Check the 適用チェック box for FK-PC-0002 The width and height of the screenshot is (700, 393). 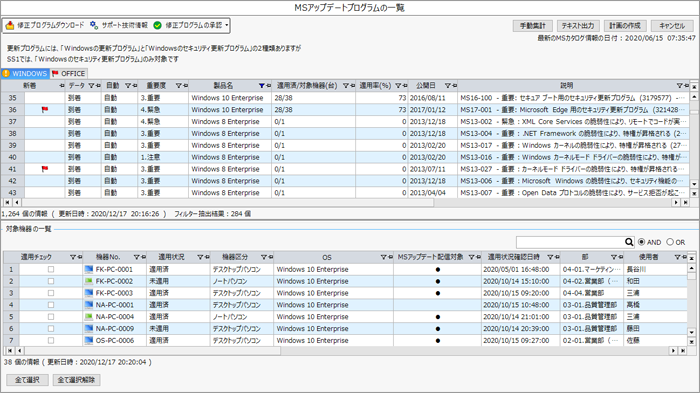51,281
